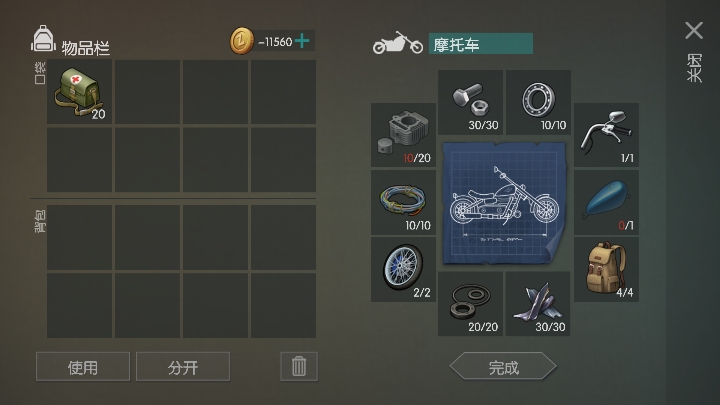Click the 完成 finish button

503,366
